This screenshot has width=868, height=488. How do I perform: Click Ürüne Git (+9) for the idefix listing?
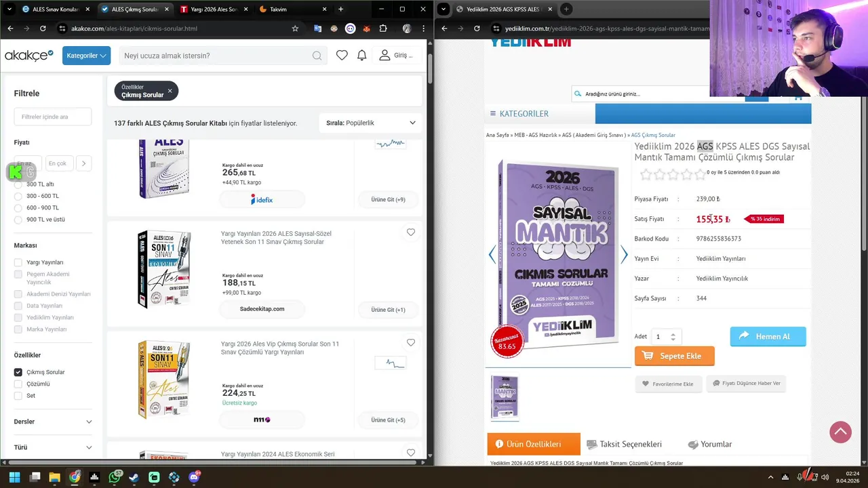tap(388, 199)
